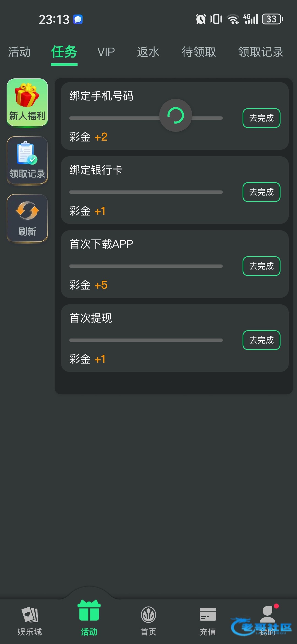The width and height of the screenshot is (297, 644).
Task: Tap the 绑定银行卡 task title
Action: point(96,170)
